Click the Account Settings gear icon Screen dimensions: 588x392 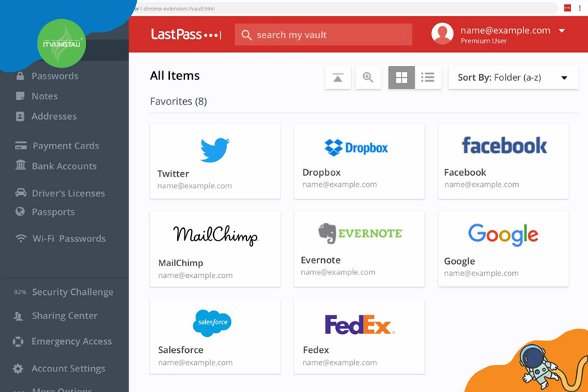point(18,368)
